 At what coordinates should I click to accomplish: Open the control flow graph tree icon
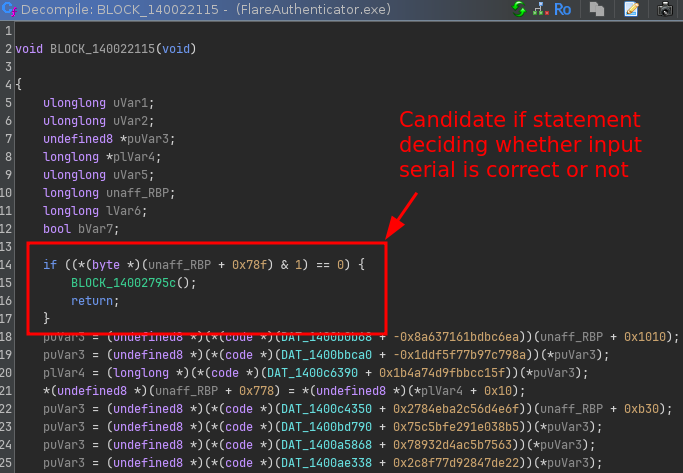pos(540,10)
